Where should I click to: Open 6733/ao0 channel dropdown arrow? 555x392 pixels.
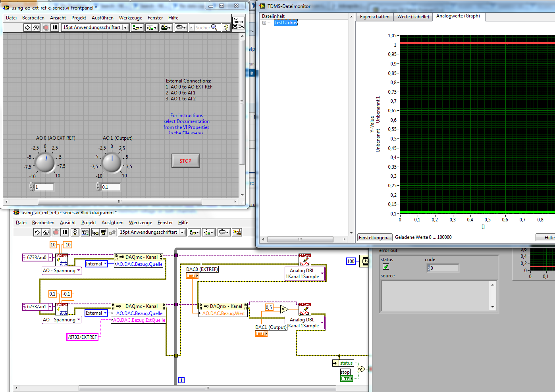(50, 257)
